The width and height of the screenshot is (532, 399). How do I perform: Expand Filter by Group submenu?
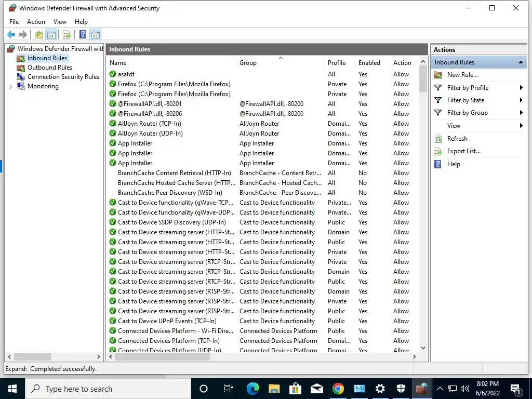[521, 113]
